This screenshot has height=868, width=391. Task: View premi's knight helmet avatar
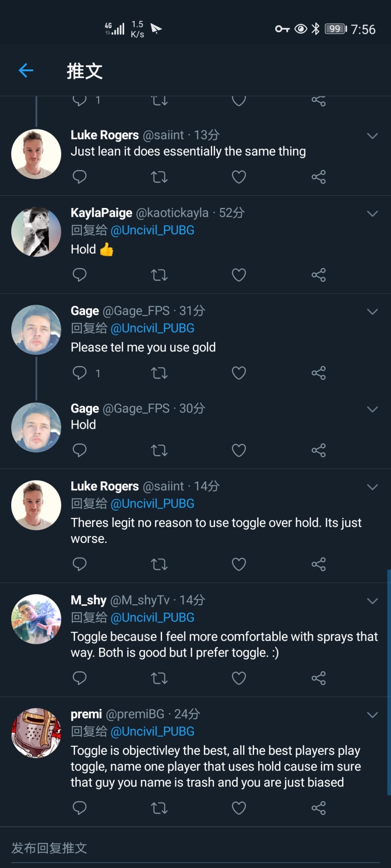(36, 733)
